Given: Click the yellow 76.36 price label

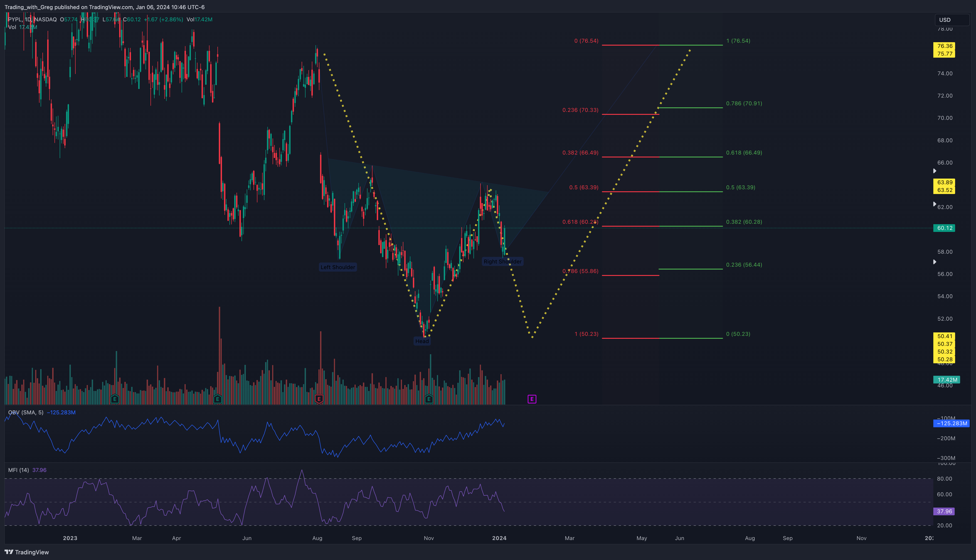Looking at the screenshot, I should pos(944,46).
